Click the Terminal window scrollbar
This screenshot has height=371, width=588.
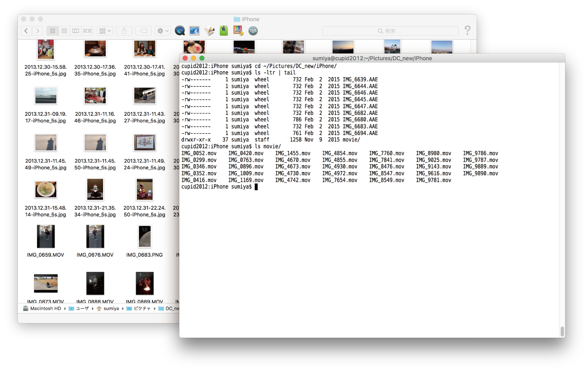pos(562,331)
